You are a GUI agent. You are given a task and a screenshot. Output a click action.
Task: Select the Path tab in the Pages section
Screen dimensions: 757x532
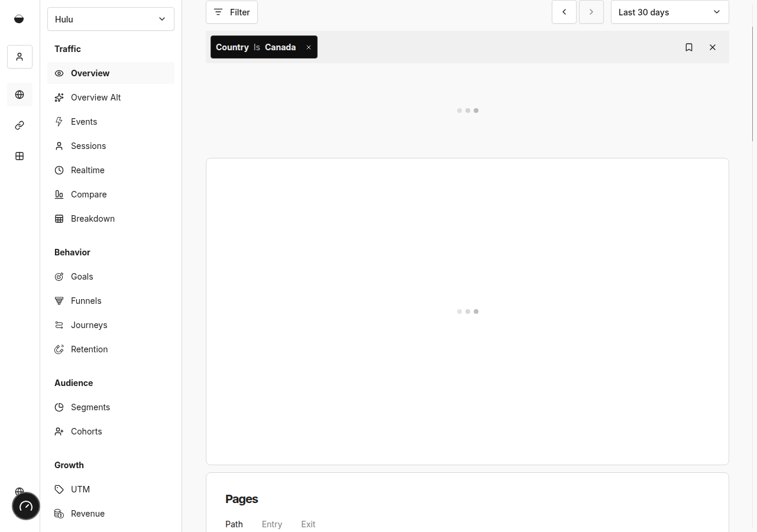234,524
